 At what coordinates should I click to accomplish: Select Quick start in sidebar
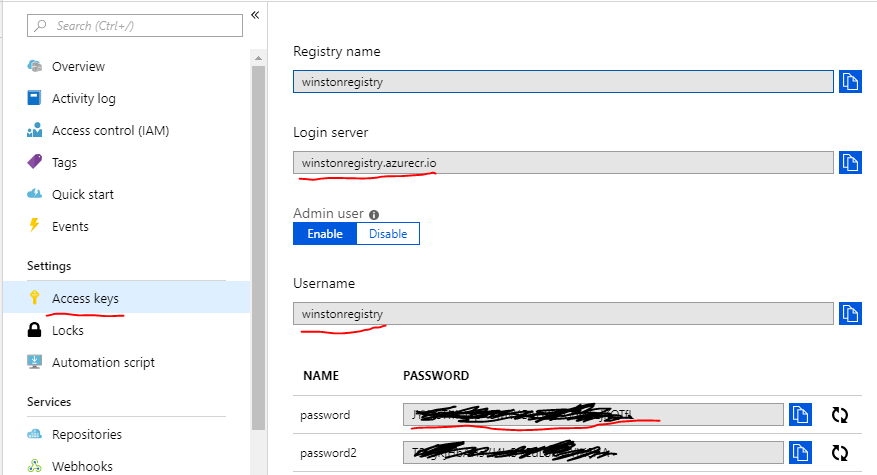coord(83,194)
